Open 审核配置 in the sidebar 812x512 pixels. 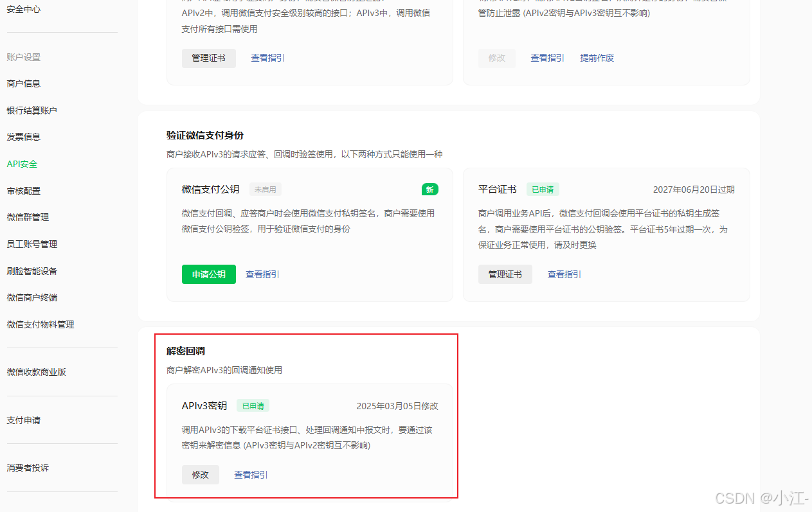[x=24, y=191]
